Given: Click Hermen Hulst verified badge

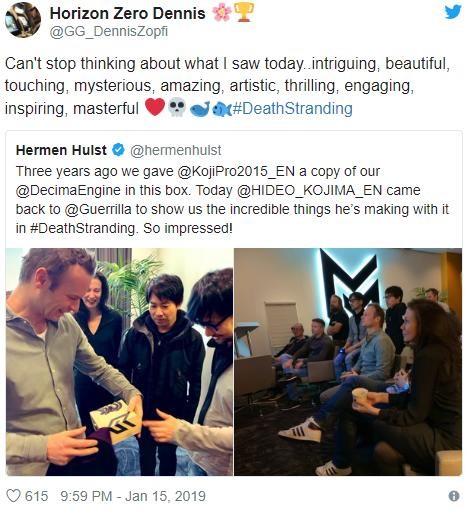Looking at the screenshot, I should click(118, 150).
